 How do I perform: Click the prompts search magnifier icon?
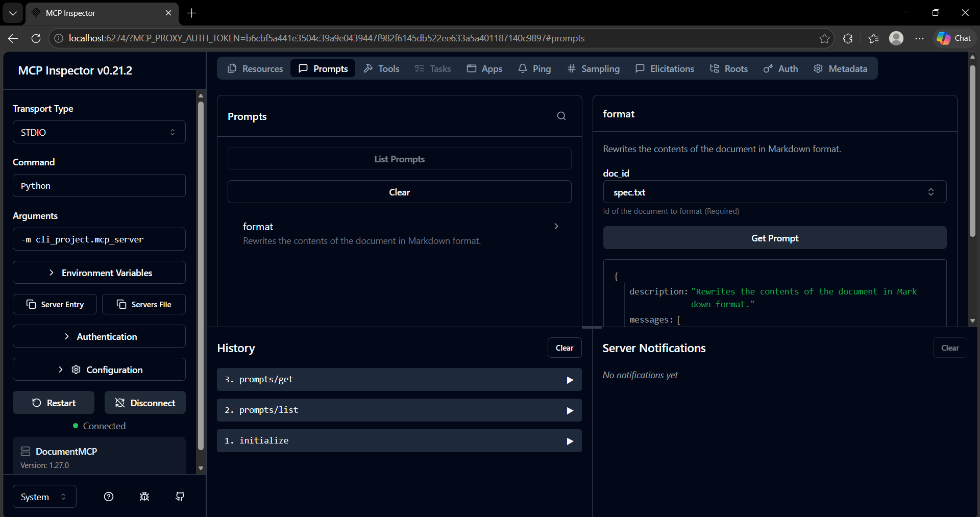(561, 116)
